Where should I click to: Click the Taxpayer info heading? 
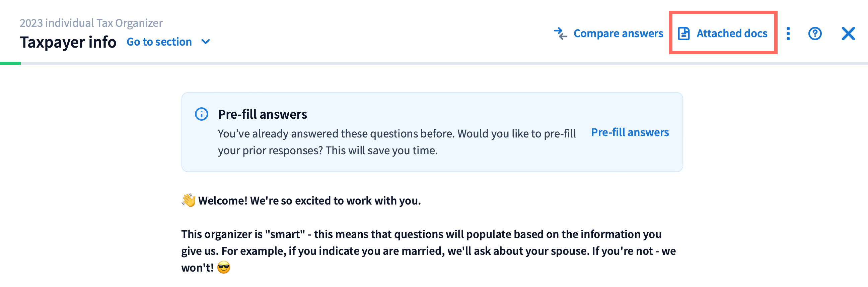click(68, 42)
